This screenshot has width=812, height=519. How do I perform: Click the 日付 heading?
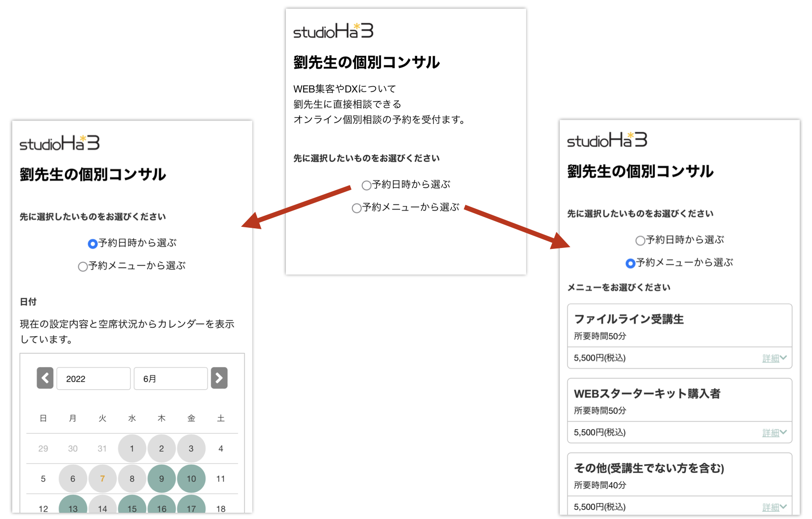click(28, 302)
